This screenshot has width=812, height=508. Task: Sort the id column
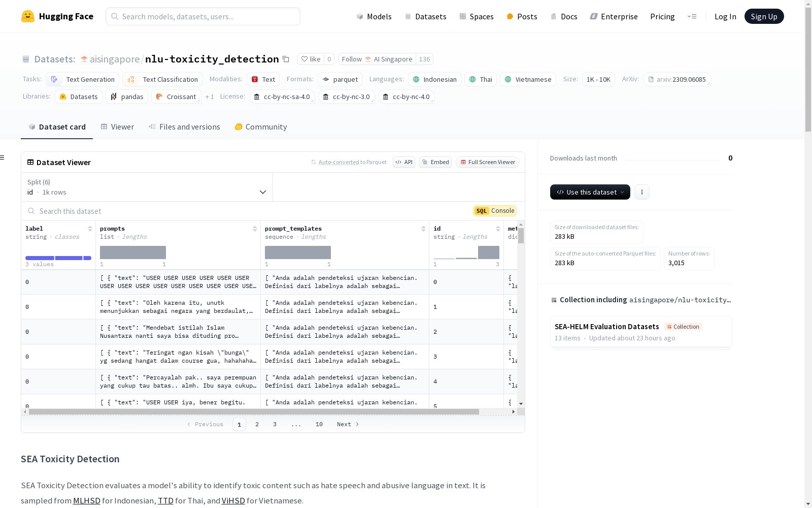(x=498, y=229)
